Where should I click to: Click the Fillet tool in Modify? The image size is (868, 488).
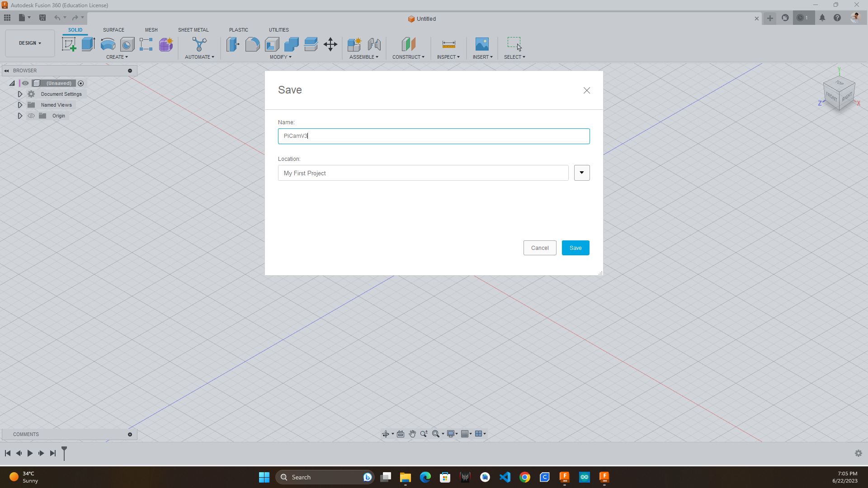[252, 44]
